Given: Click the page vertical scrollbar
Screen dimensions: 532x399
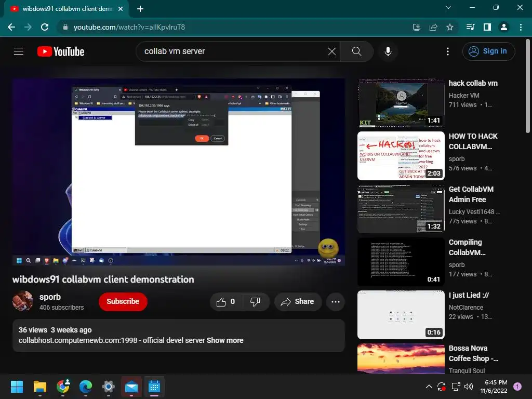Looking at the screenshot, I should coord(528,86).
